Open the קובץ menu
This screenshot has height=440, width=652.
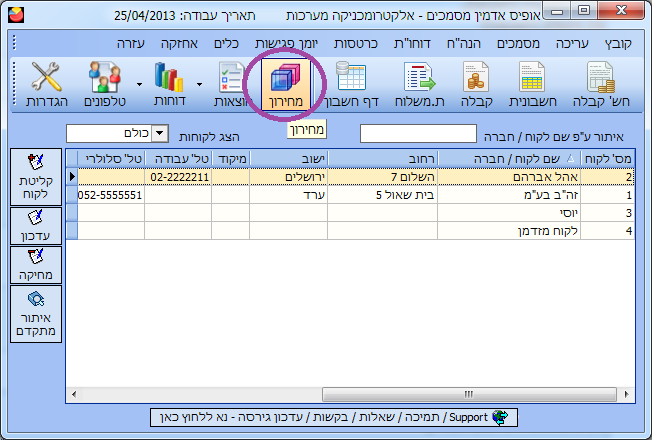(x=618, y=43)
